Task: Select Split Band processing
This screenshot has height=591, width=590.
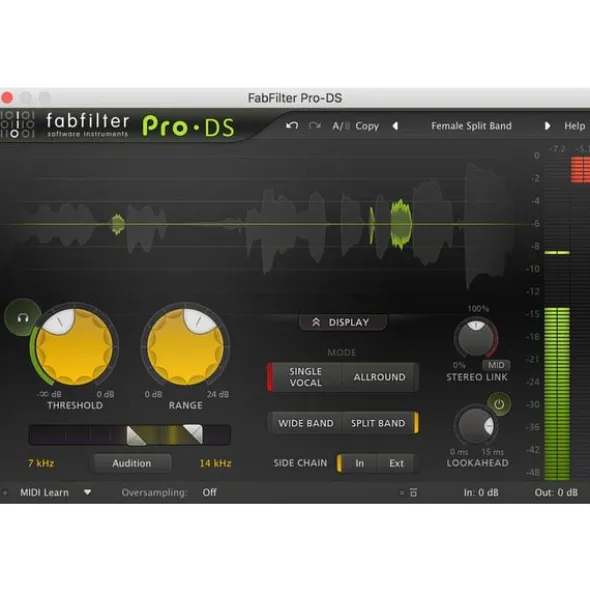Action: click(379, 423)
